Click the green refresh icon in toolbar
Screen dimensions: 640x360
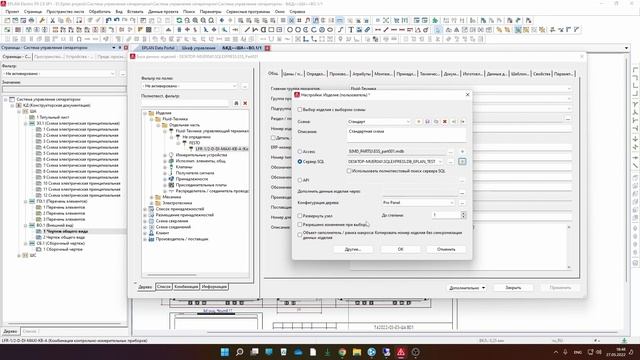coord(179,20)
